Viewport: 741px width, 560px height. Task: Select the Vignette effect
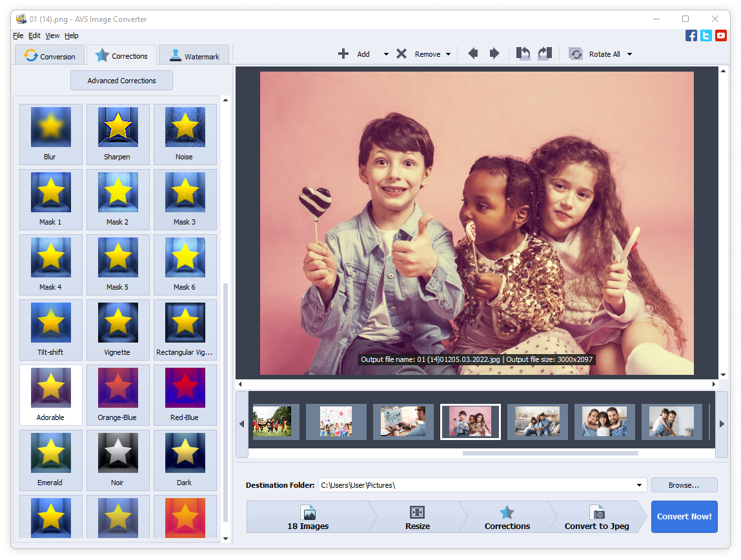[117, 330]
